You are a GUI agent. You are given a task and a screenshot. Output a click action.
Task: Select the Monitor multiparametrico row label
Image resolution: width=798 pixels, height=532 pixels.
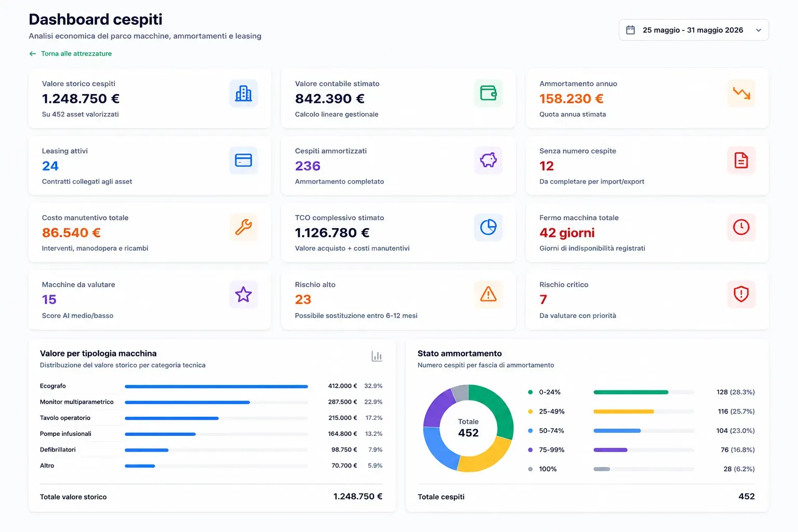(77, 402)
